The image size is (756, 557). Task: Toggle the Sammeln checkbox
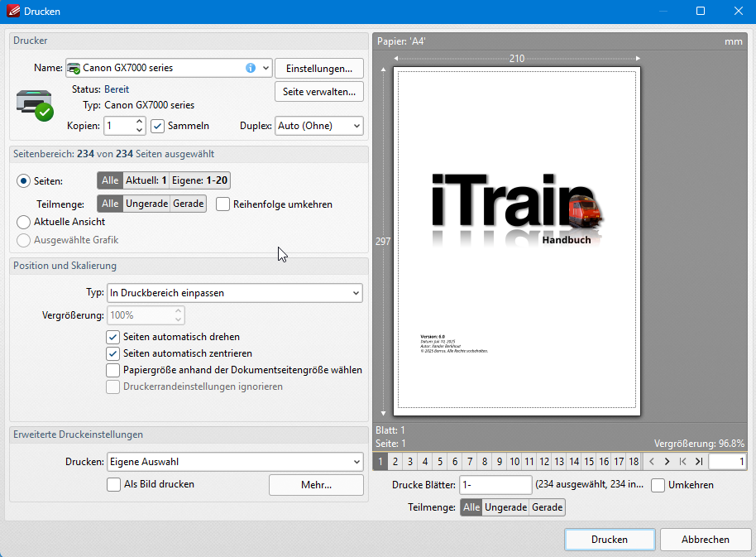coord(158,127)
